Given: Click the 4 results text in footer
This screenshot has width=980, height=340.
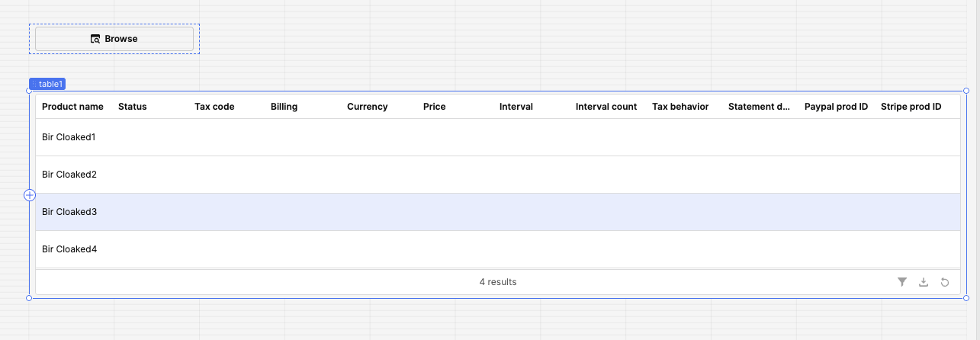Looking at the screenshot, I should click(x=498, y=282).
